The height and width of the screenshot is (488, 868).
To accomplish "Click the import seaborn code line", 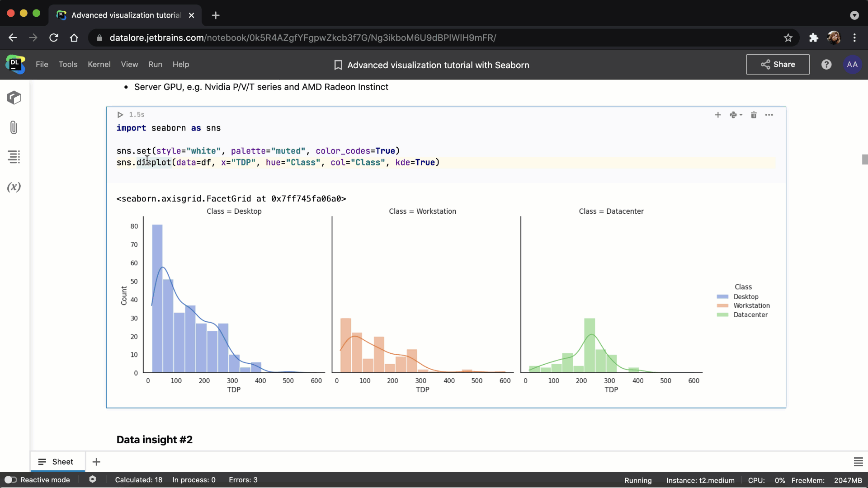I will click(x=169, y=128).
